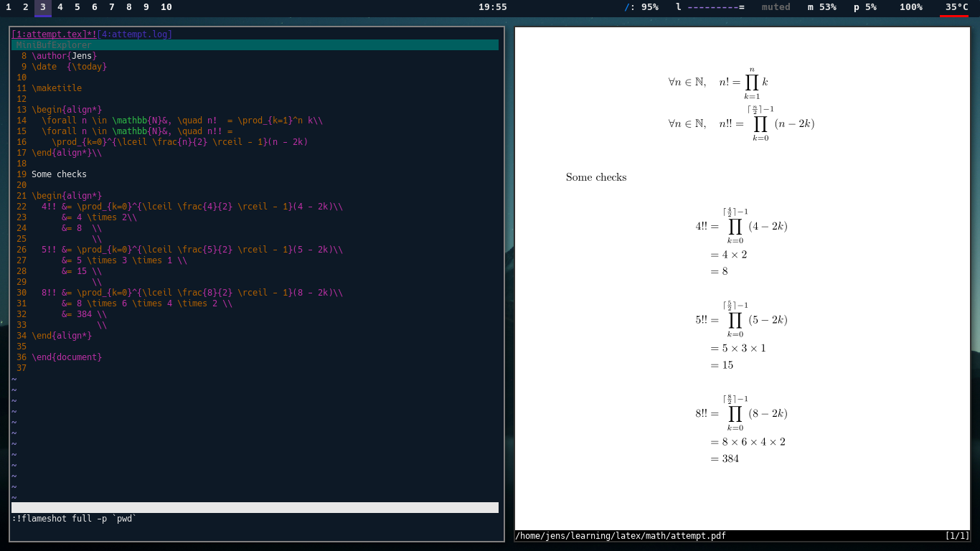This screenshot has height=551, width=980.
Task: Switch to workspace 2
Action: tap(26, 7)
